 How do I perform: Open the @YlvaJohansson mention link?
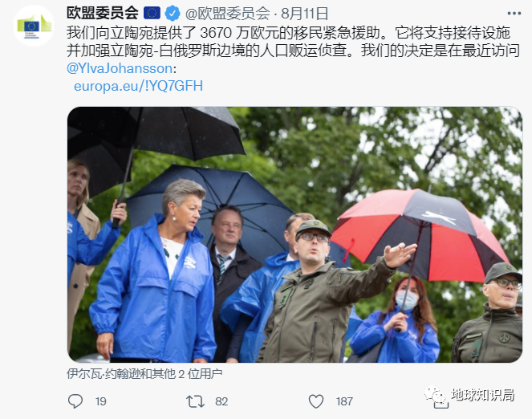(x=120, y=68)
